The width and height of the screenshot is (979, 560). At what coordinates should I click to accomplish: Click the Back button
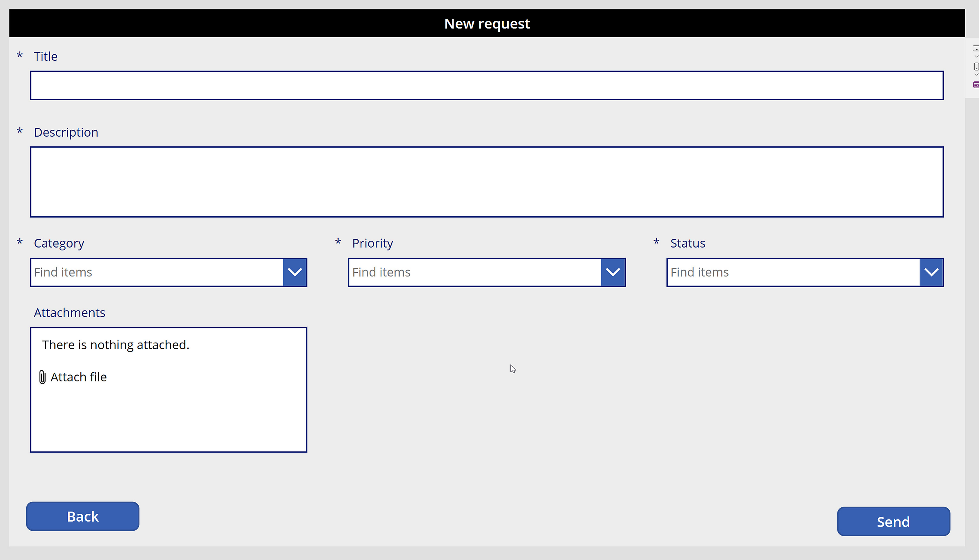click(83, 516)
